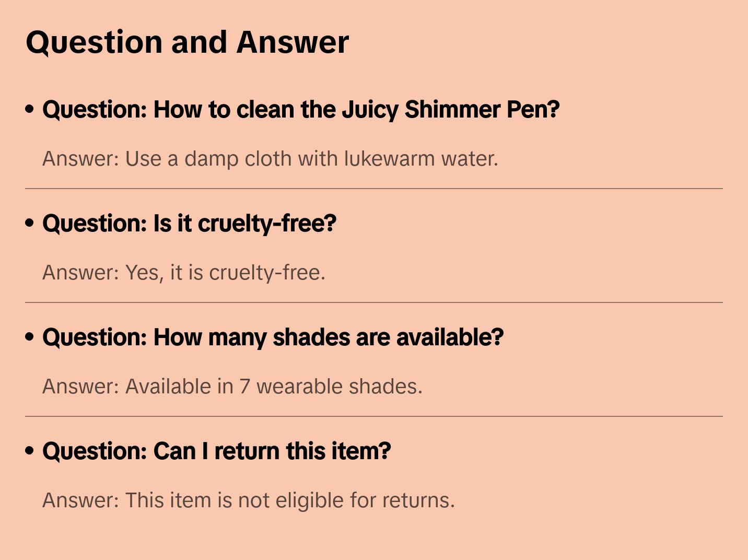Viewport: 748px width, 560px height.
Task: Click the divider line below the damp cloth answer
Action: coord(374,189)
